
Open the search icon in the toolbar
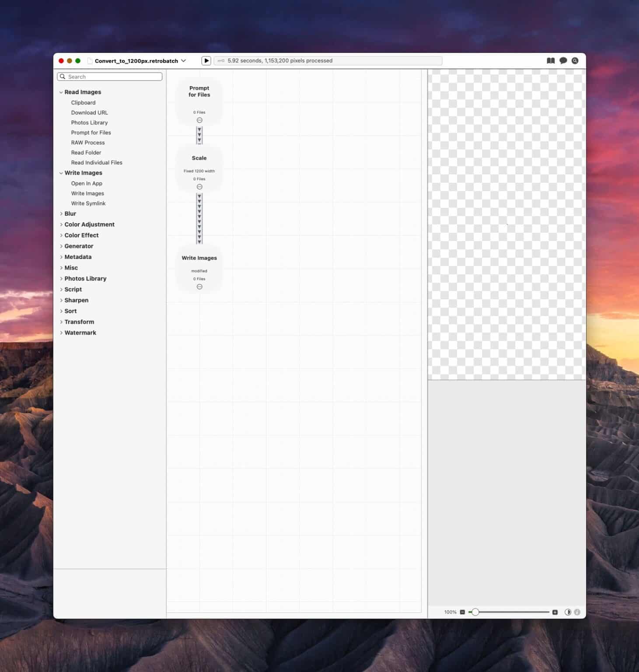575,60
